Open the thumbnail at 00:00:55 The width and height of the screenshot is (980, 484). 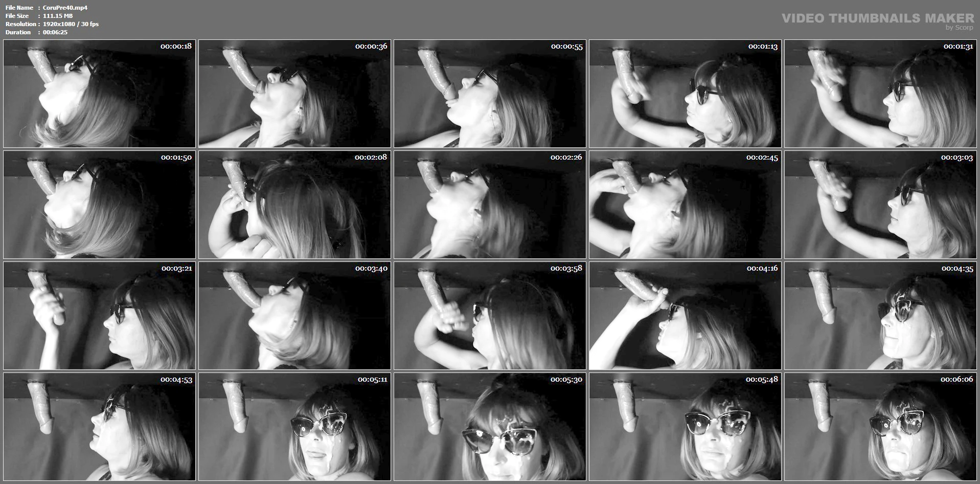(x=490, y=94)
